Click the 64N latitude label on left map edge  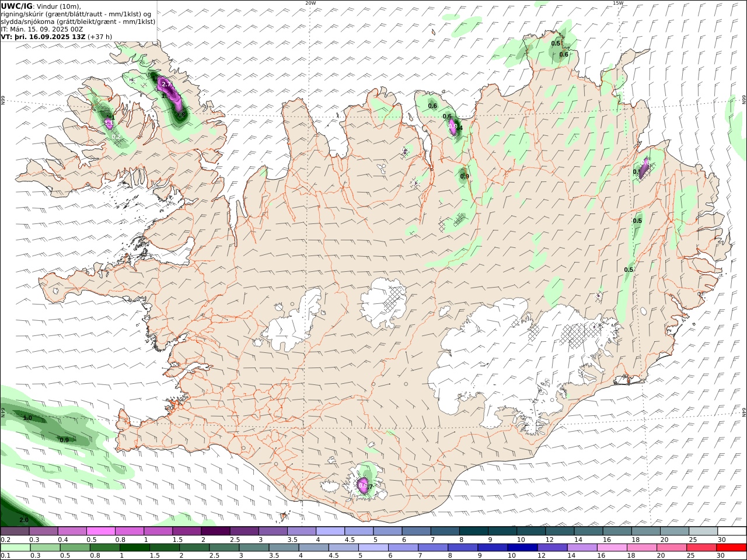click(x=3, y=412)
